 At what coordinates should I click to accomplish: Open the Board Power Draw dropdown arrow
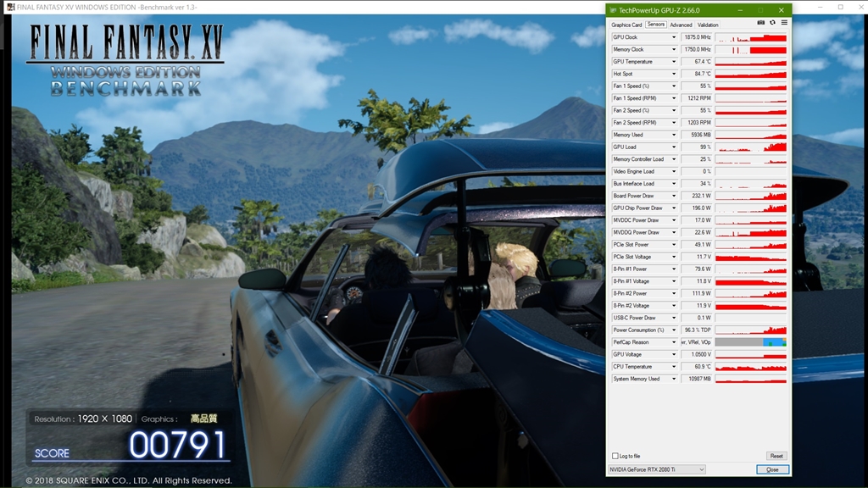pos(674,196)
